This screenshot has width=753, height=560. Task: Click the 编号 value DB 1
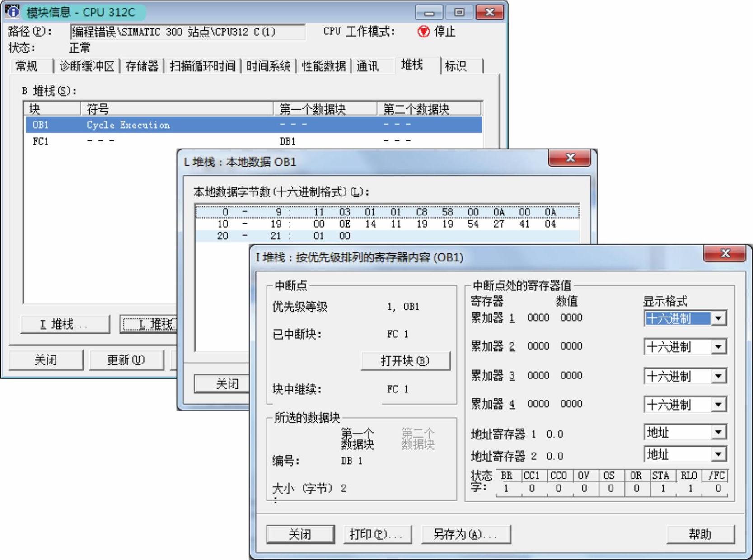coord(352,461)
